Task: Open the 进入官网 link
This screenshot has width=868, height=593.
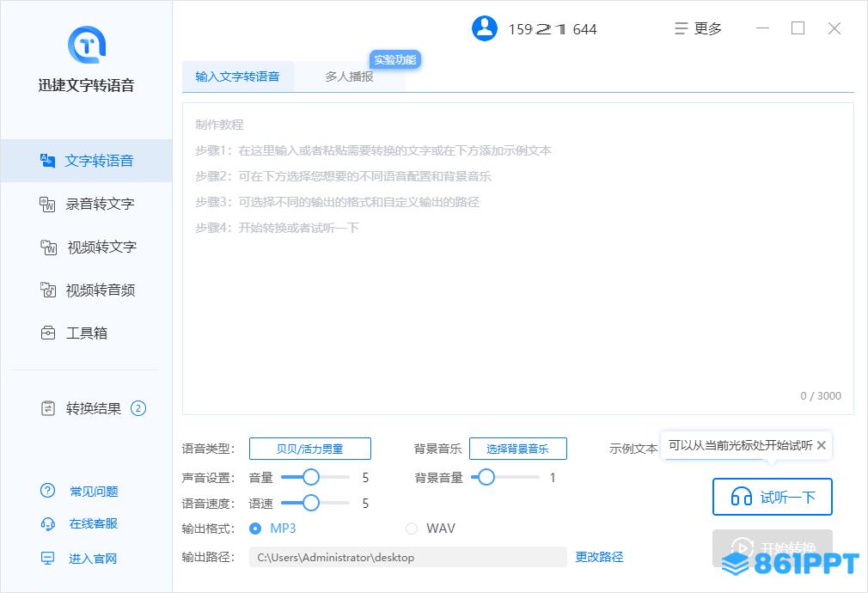Action: tap(93, 559)
